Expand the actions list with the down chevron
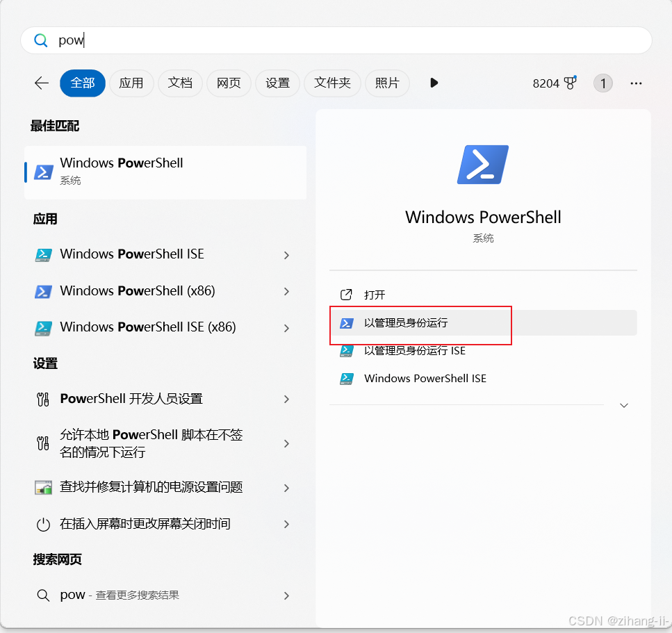The image size is (672, 633). 624,405
